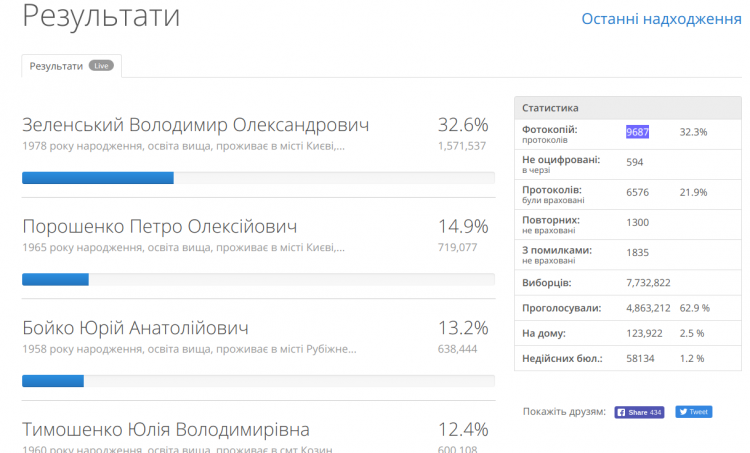Click the Facebook Share button
Screen dimensions: 750x453
[x=639, y=412]
